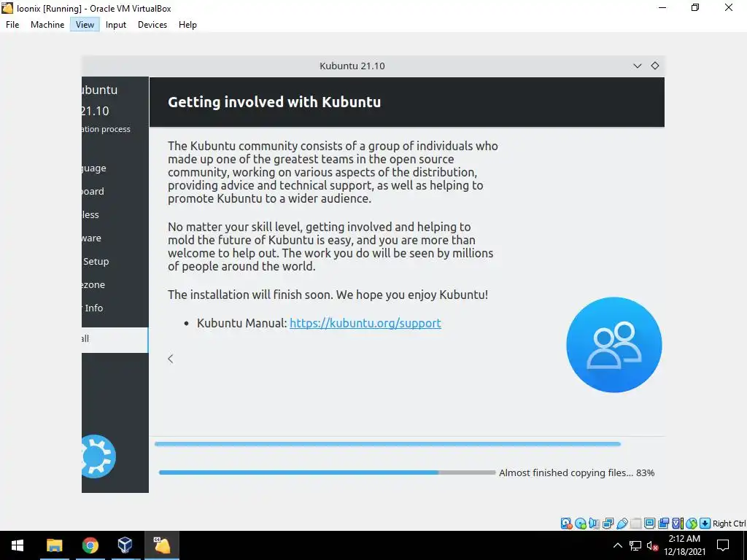The height and width of the screenshot is (560, 747).
Task: Open the Windows Start menu
Action: tap(18, 545)
